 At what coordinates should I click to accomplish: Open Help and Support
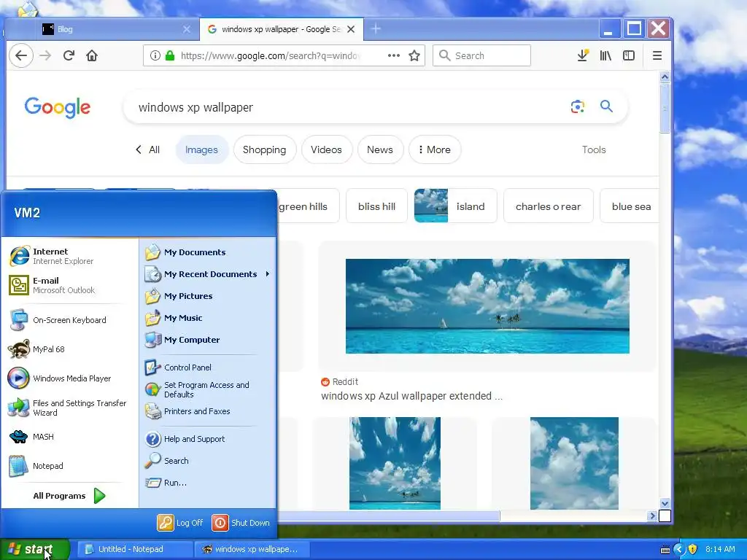[x=208, y=439]
